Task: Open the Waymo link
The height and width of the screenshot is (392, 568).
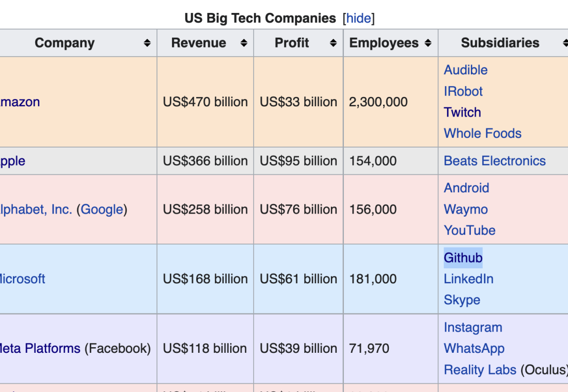Action: tap(465, 209)
